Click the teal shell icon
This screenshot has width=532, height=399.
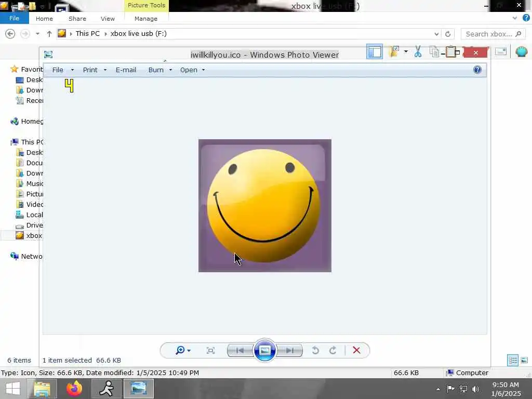522,51
